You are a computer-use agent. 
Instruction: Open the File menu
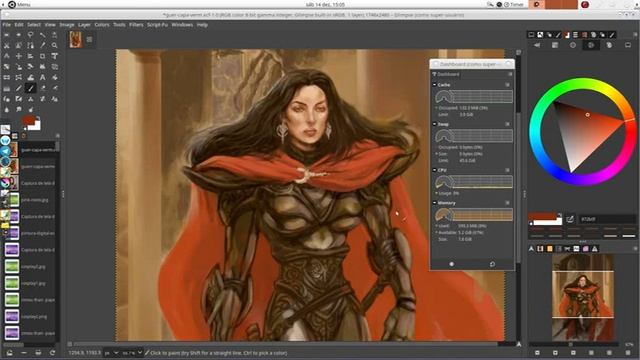(x=7, y=25)
